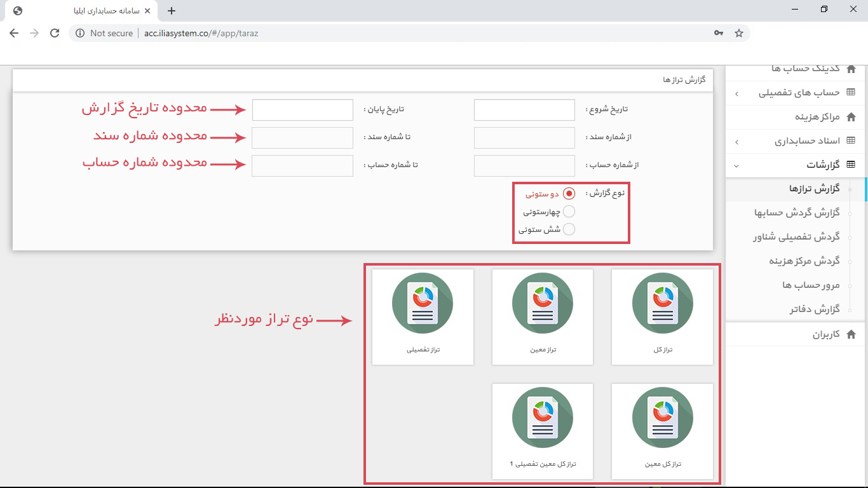Click the key icon in the address bar
Image resolution: width=868 pixels, height=488 pixels.
717,33
